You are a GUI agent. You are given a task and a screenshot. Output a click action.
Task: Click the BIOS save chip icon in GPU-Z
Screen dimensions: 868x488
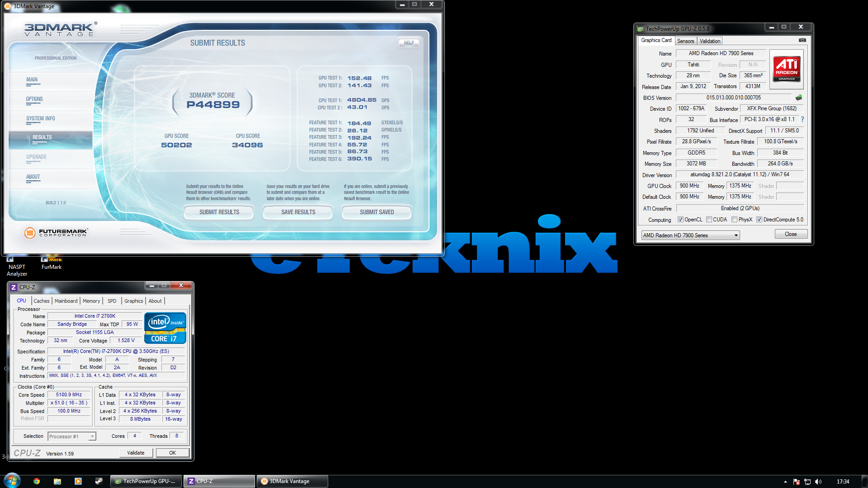point(799,98)
